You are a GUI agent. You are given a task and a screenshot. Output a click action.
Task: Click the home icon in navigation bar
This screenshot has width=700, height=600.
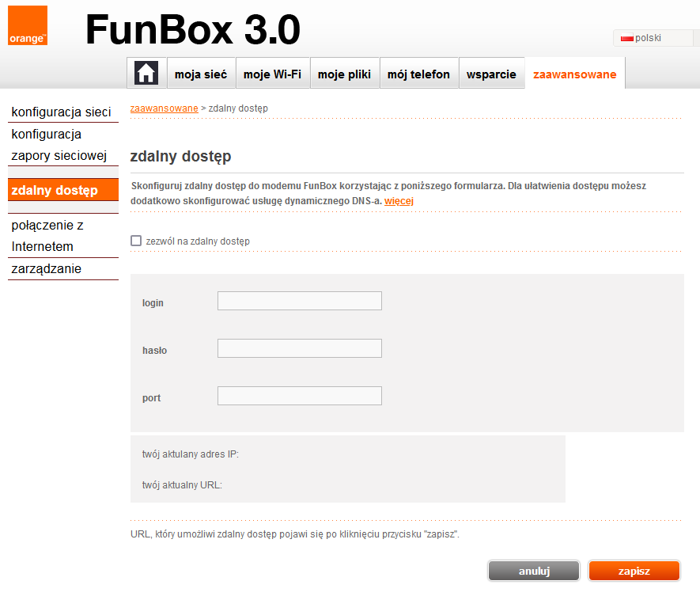pos(146,74)
